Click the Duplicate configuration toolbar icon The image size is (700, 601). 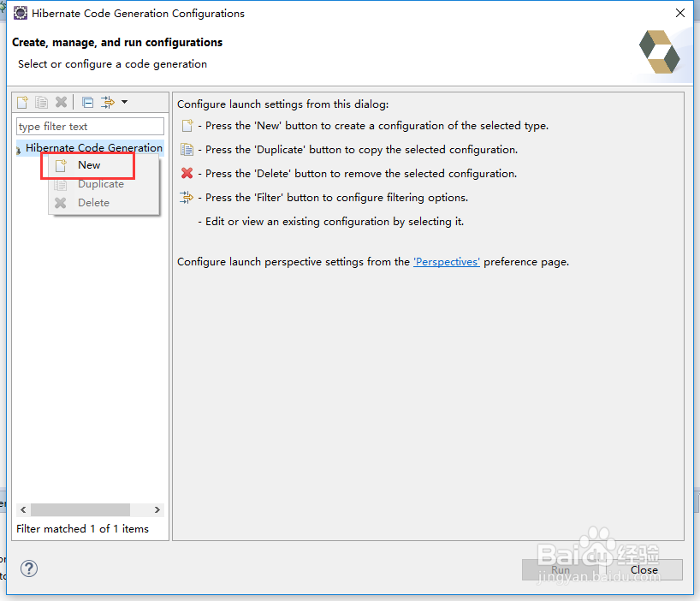tap(42, 102)
